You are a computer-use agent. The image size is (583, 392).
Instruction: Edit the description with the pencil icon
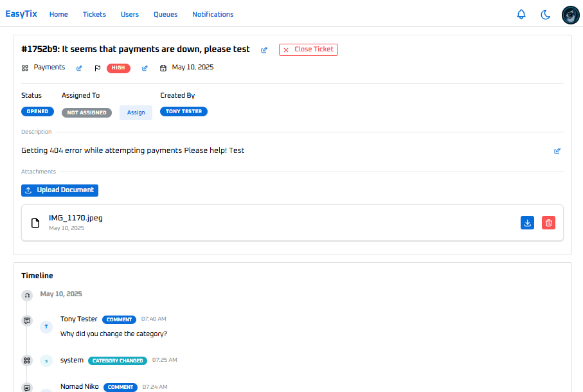tap(557, 151)
